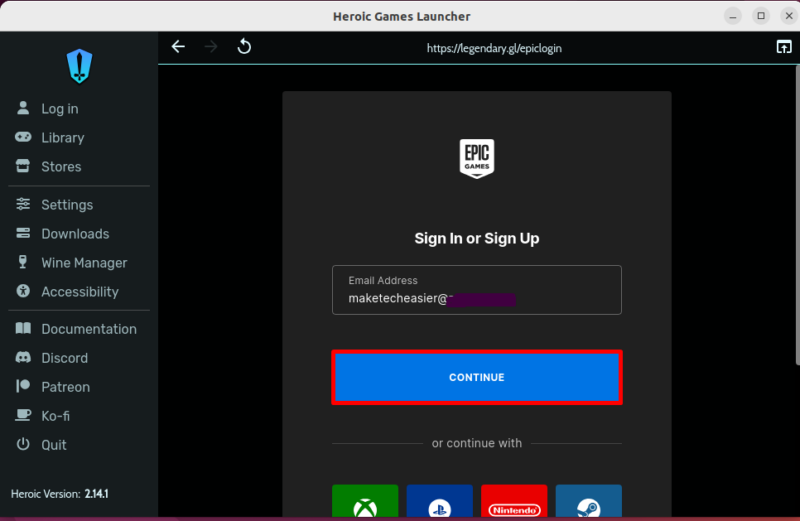Click the legendary.gl/epiclogin URL text
Viewport: 800px width, 521px height.
tap(494, 48)
